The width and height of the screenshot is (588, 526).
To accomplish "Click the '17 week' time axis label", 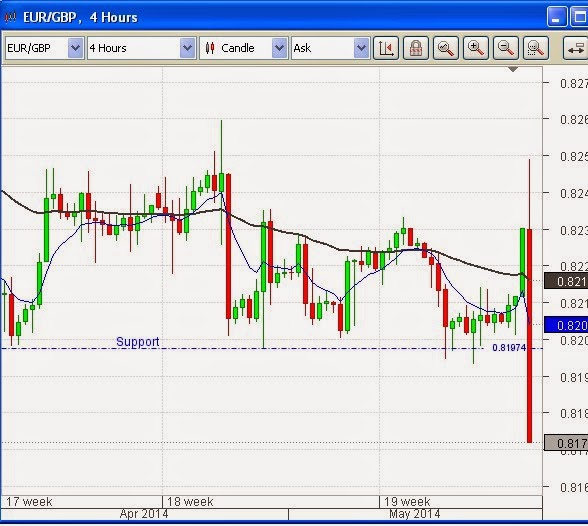I will (x=29, y=501).
